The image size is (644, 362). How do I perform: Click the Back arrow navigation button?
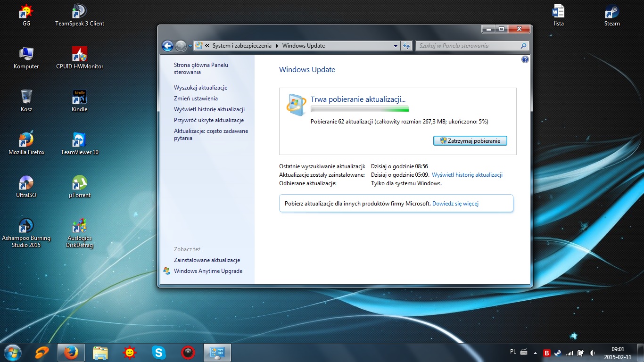click(167, 46)
